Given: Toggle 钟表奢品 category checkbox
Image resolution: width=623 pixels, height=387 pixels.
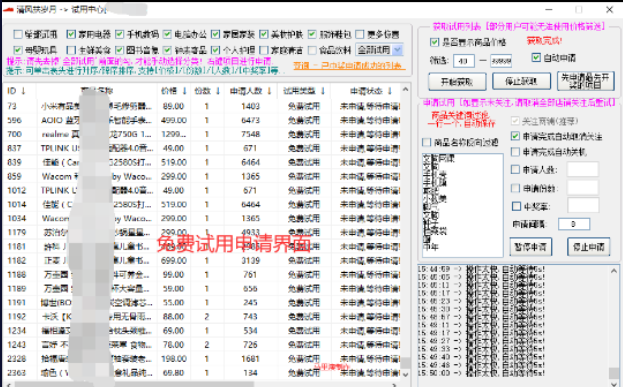Looking at the screenshot, I should 167,50.
